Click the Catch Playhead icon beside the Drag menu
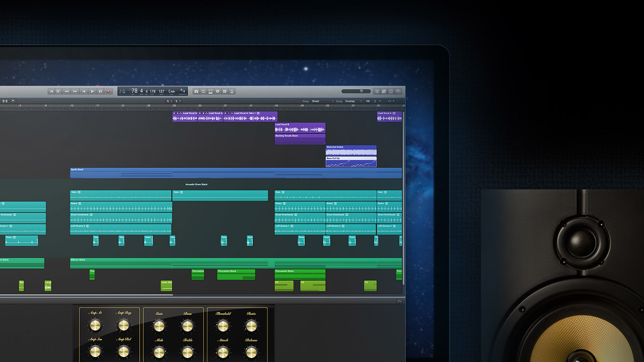This screenshot has width=644, height=362. pyautogui.click(x=367, y=101)
